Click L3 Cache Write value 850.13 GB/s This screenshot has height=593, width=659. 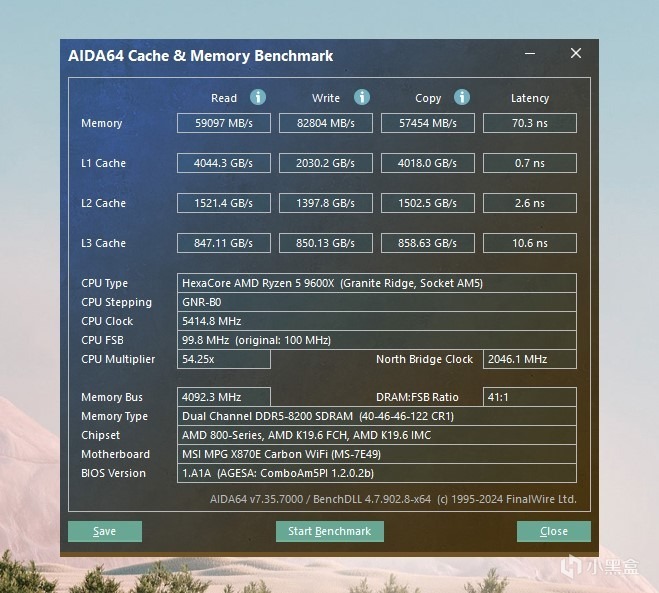[326, 243]
